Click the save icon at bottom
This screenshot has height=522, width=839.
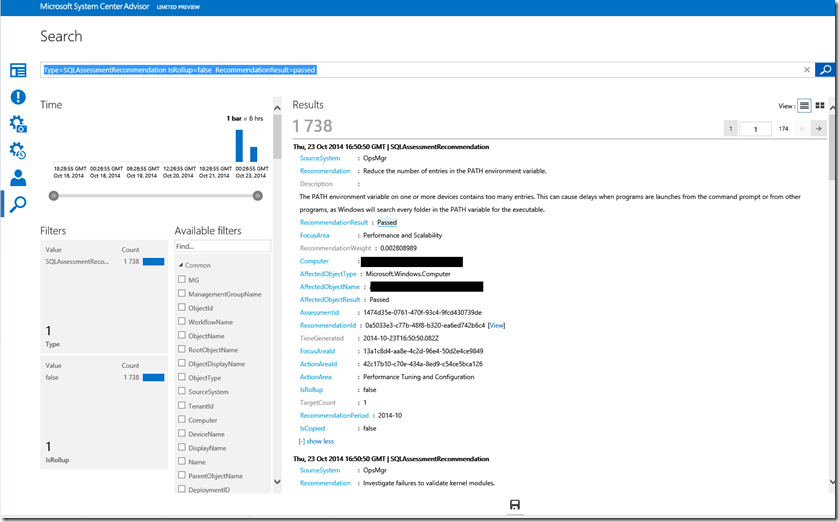(514, 505)
